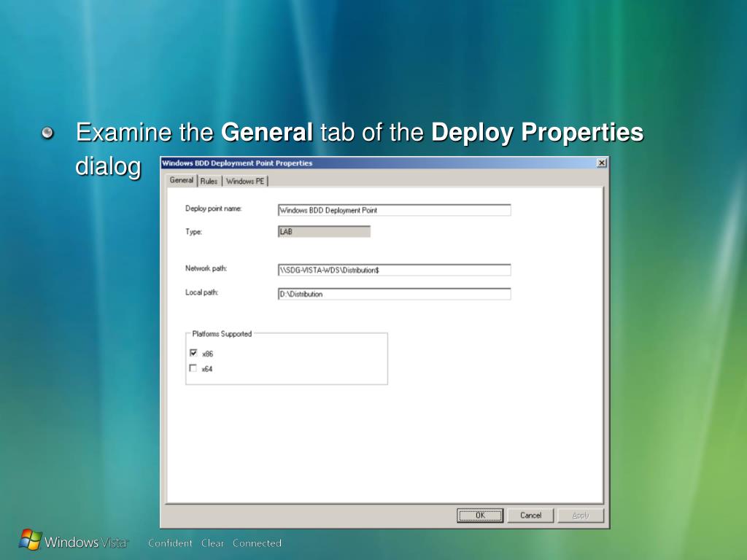Click the 'Local path:' label
This screenshot has height=560, width=747.
click(x=201, y=292)
